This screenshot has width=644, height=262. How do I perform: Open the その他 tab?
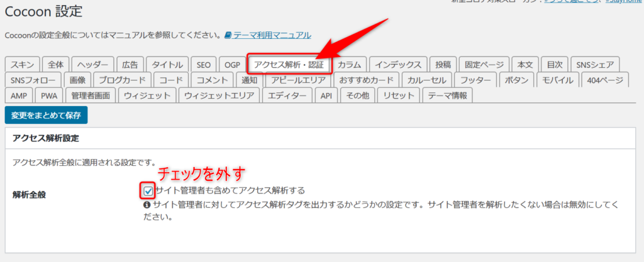pos(358,96)
